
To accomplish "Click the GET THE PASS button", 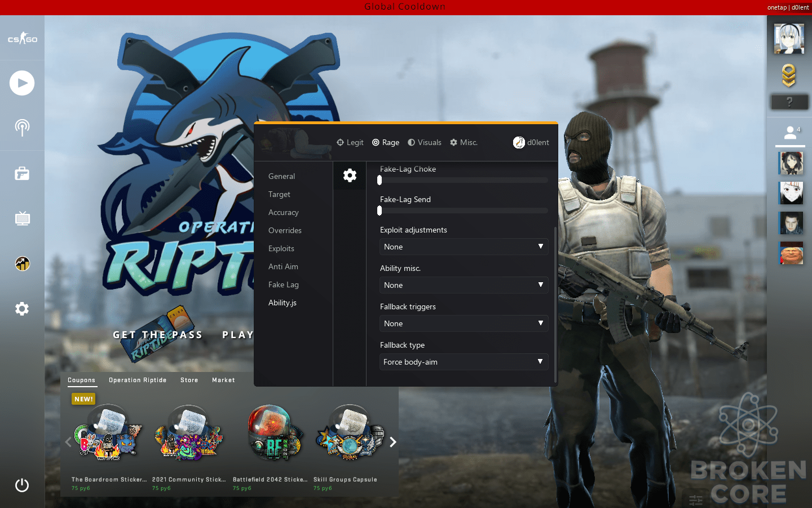I will coord(157,335).
